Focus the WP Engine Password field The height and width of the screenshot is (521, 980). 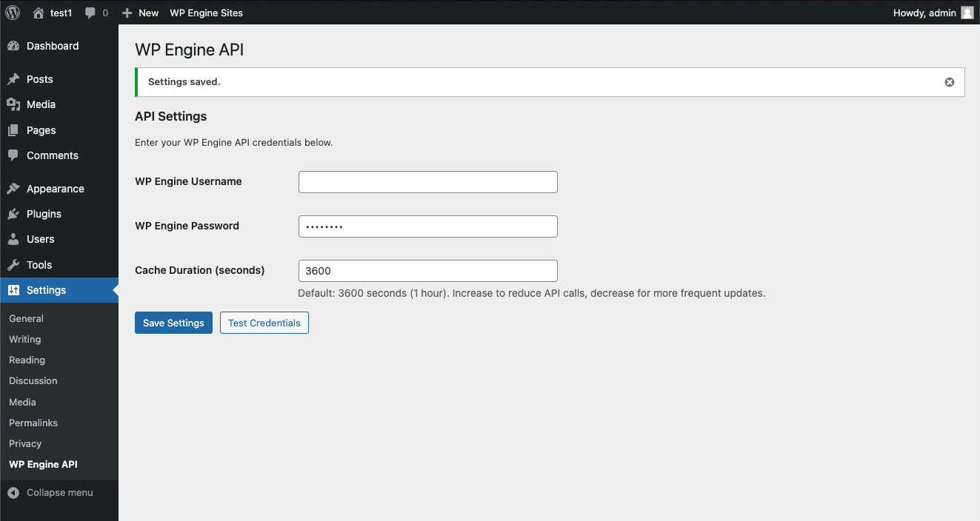coord(428,226)
